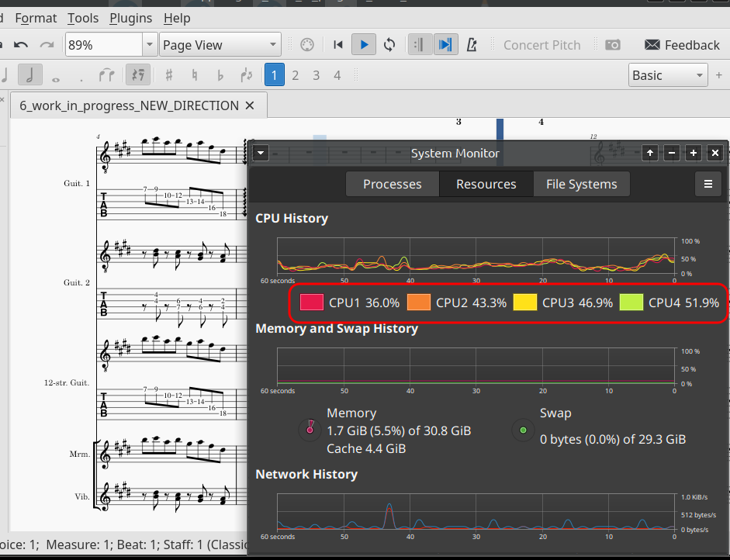Open the screenshot capture icon
Screen dimensions: 730x560
[x=613, y=44]
